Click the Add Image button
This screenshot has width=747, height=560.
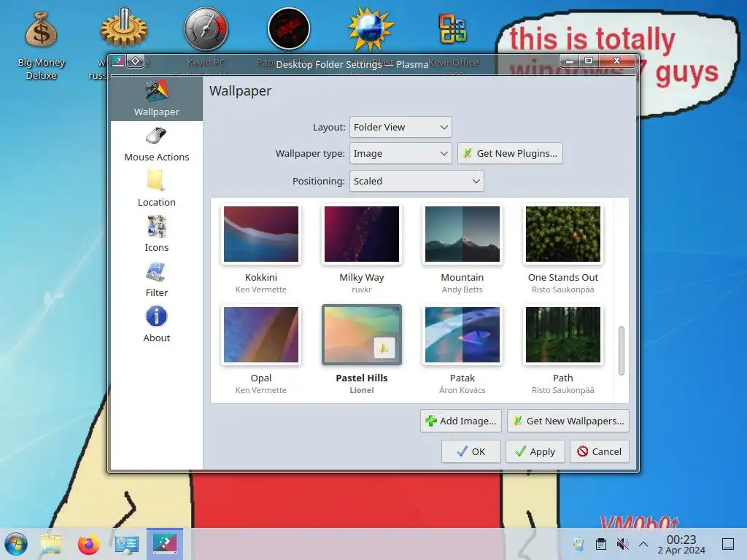pyautogui.click(x=461, y=421)
